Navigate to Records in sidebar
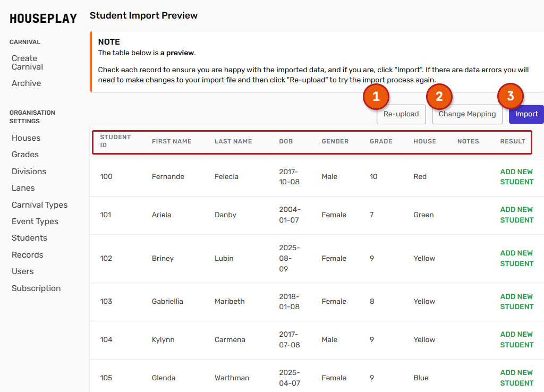The height and width of the screenshot is (392, 544). coord(27,255)
